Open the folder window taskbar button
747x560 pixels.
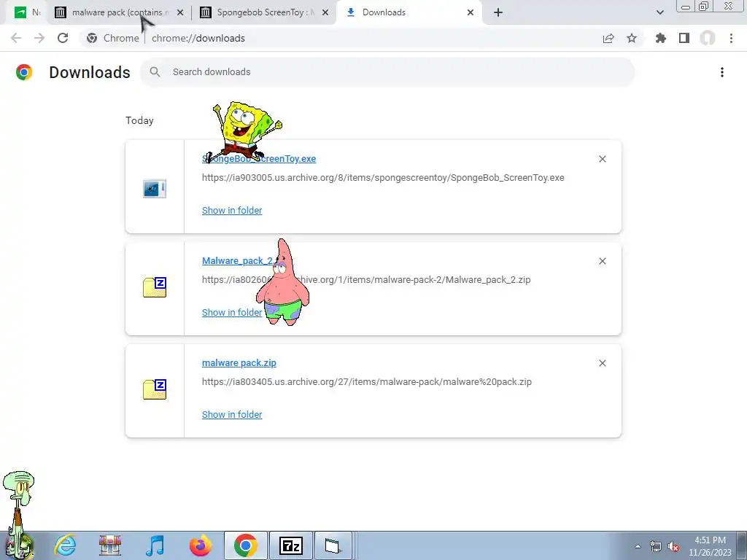[333, 545]
